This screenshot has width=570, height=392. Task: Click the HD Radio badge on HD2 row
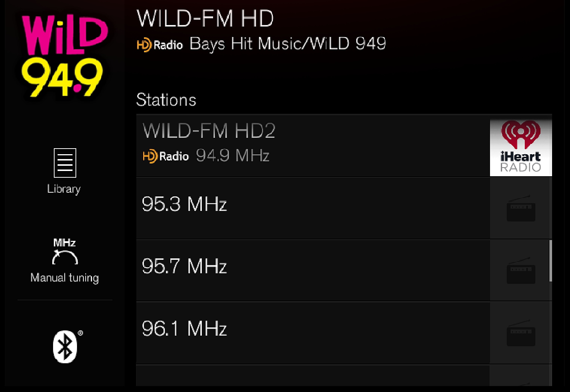166,156
